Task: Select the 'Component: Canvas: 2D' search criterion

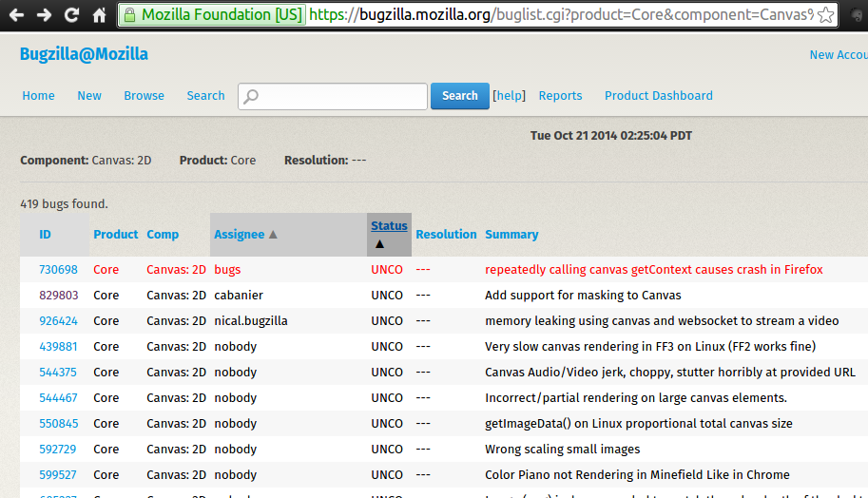Action: pos(86,161)
